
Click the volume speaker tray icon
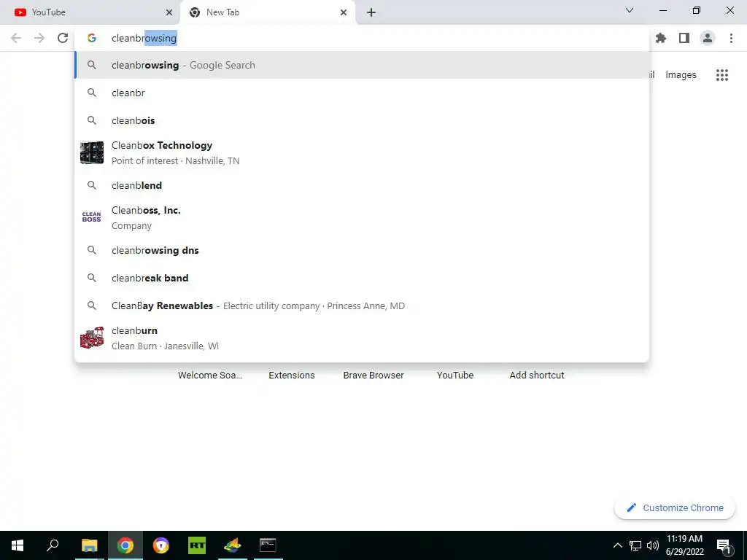point(653,545)
